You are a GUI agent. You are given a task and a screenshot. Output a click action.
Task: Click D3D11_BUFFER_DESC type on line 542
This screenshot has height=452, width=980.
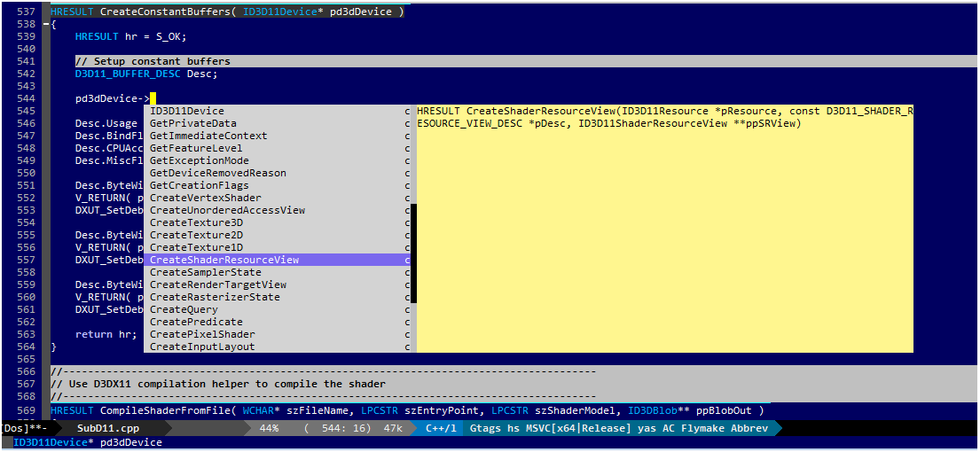click(128, 74)
